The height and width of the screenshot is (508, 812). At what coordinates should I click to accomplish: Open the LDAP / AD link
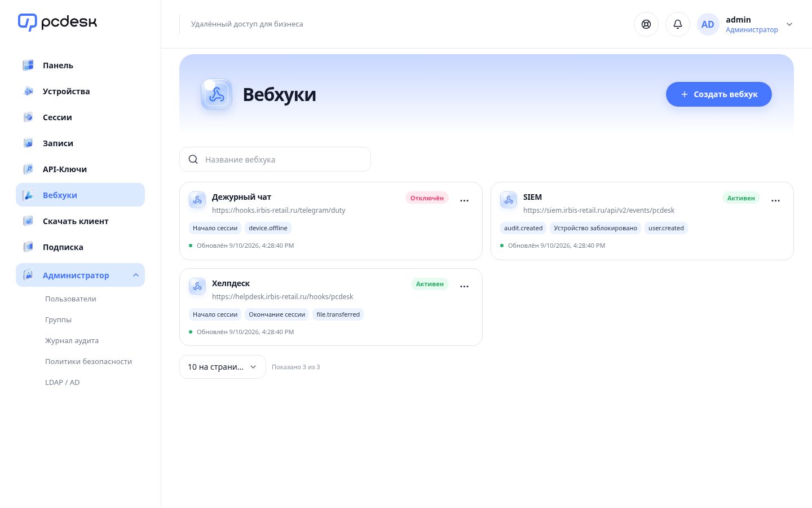62,382
